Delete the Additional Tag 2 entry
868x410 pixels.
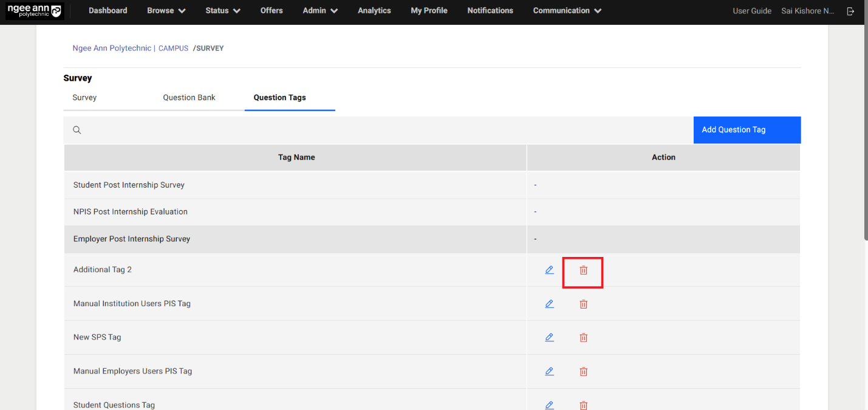[583, 270]
